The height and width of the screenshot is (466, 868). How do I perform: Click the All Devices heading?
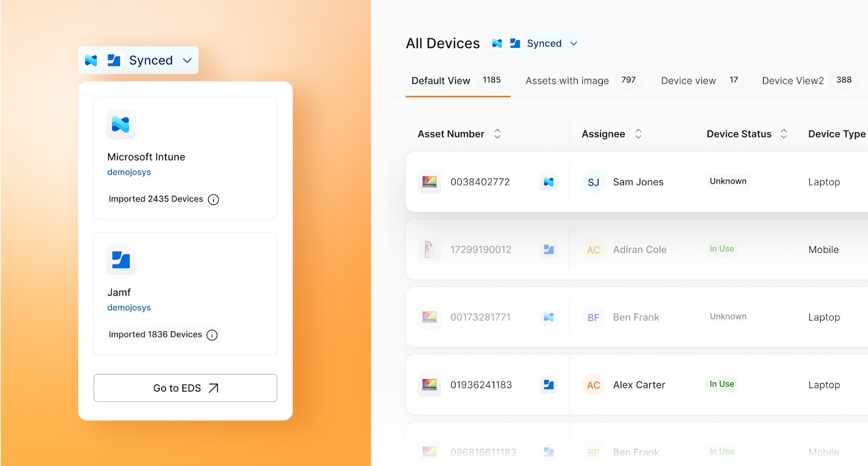[x=443, y=43]
